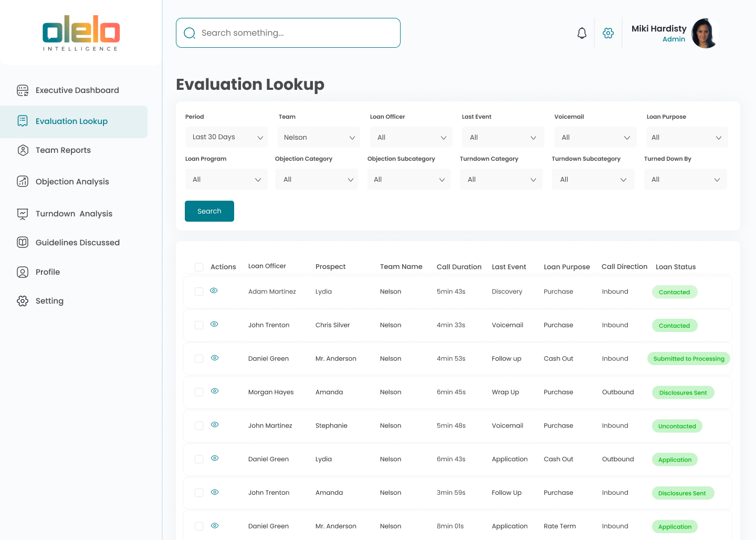Check the box for Daniel Green Mr. Anderson Cash Out row
The image size is (756, 540).
click(199, 359)
